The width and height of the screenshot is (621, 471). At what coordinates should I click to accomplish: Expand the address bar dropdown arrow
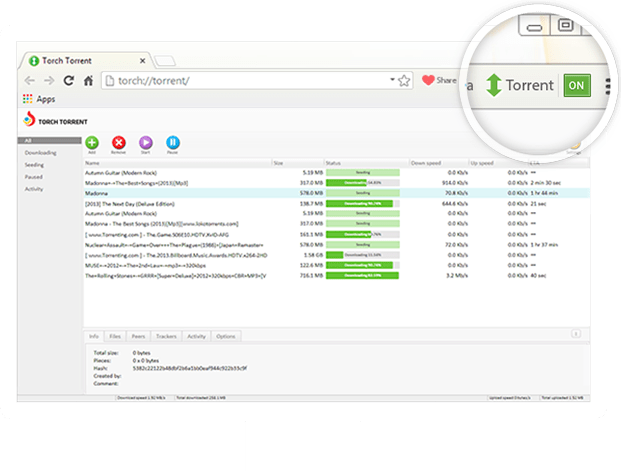[392, 80]
